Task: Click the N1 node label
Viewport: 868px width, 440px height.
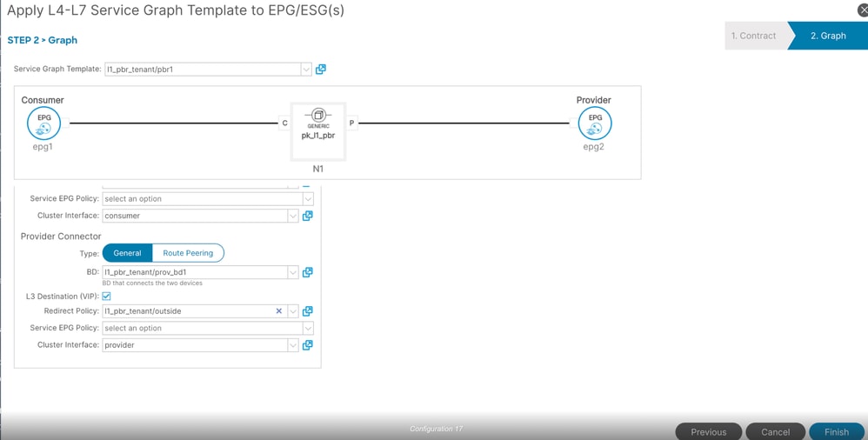Action: coord(317,169)
